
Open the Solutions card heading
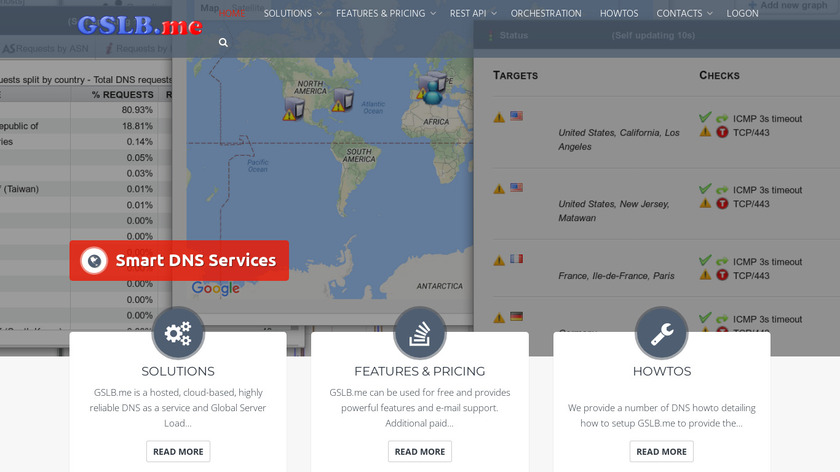coord(178,371)
